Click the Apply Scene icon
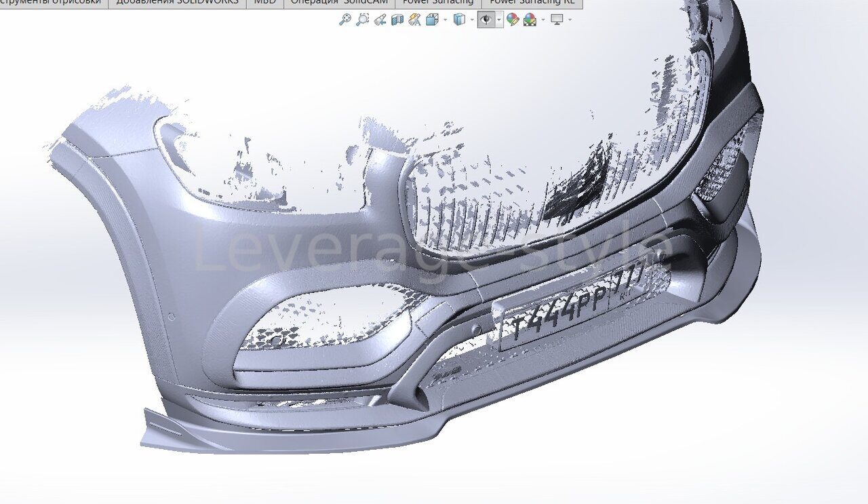Screen dimensions: 868x504 tap(530, 20)
